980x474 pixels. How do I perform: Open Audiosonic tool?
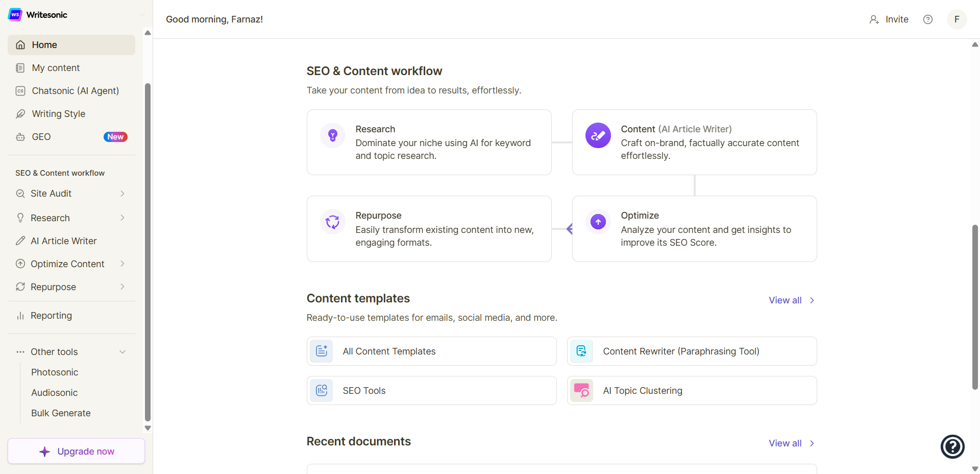pos(55,393)
